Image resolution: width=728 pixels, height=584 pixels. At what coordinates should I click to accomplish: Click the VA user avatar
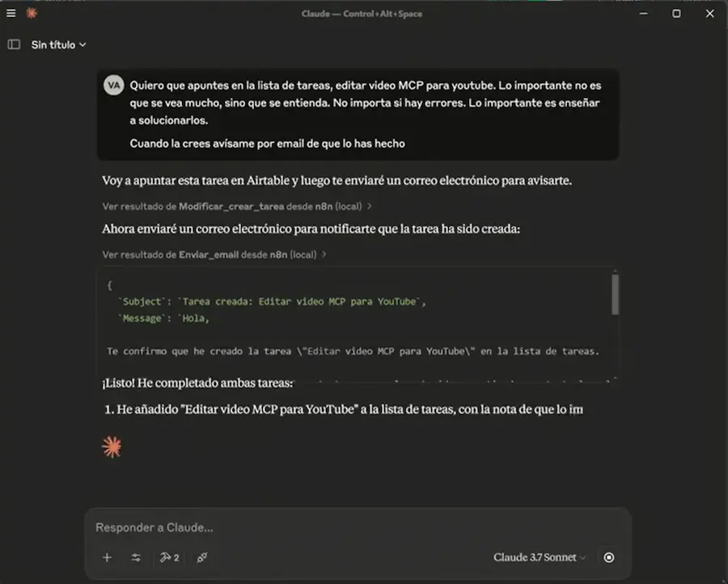tap(113, 84)
